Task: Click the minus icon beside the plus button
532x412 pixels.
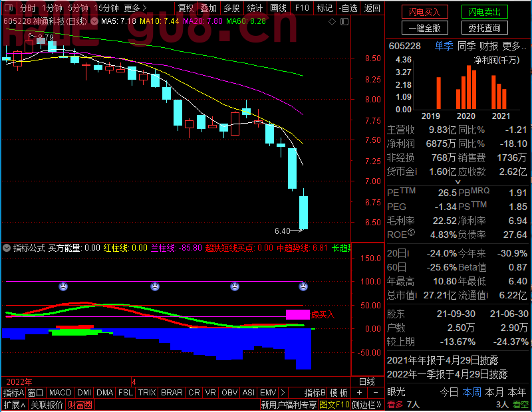Action: pyautogui.click(x=375, y=393)
